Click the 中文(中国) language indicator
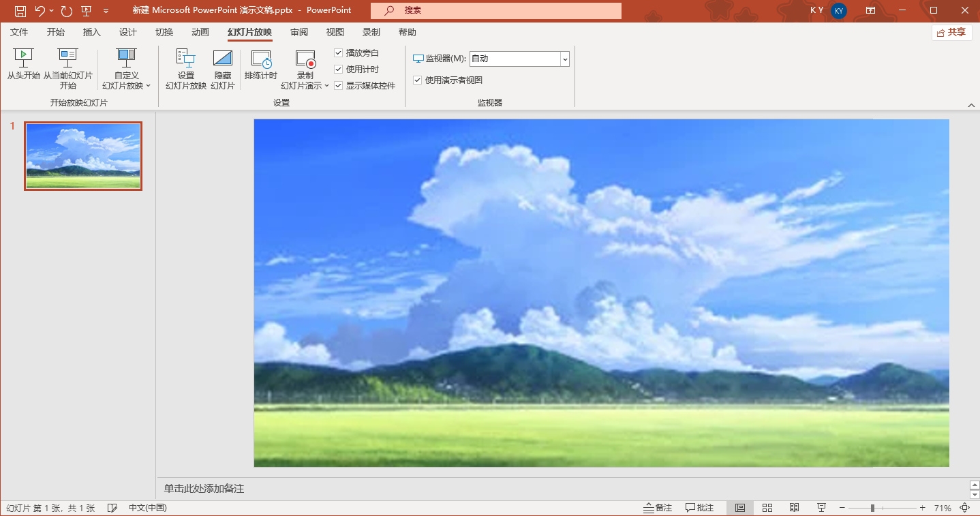This screenshot has width=980, height=516. 148,509
